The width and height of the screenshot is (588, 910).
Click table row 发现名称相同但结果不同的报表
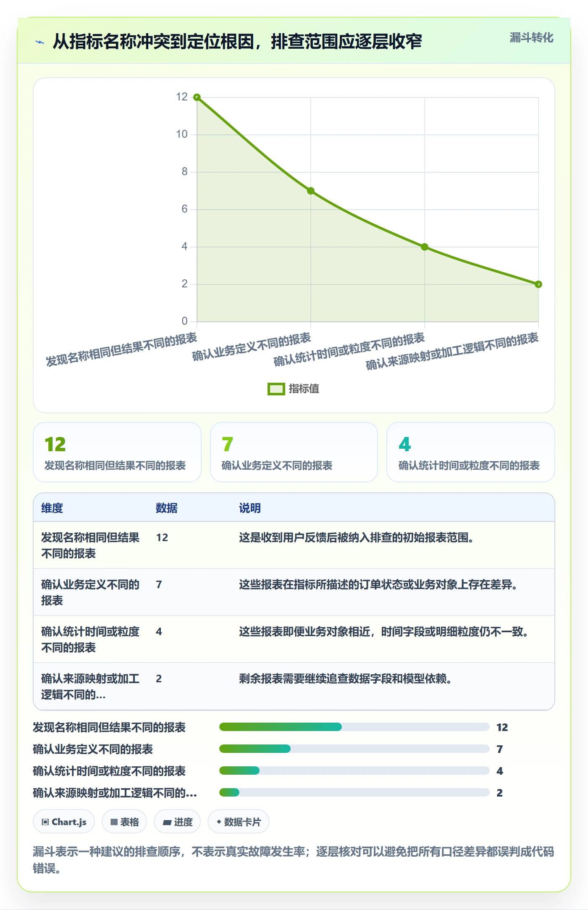point(294,545)
